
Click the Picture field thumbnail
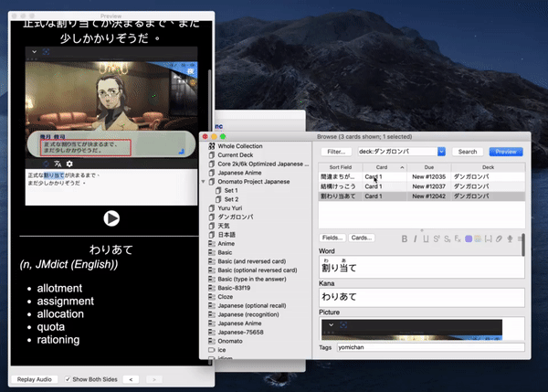[x=412, y=329]
